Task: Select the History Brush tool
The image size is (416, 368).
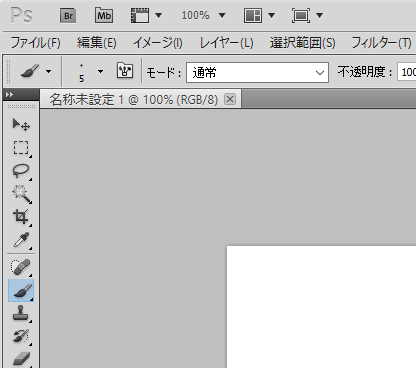Action: click(21, 336)
